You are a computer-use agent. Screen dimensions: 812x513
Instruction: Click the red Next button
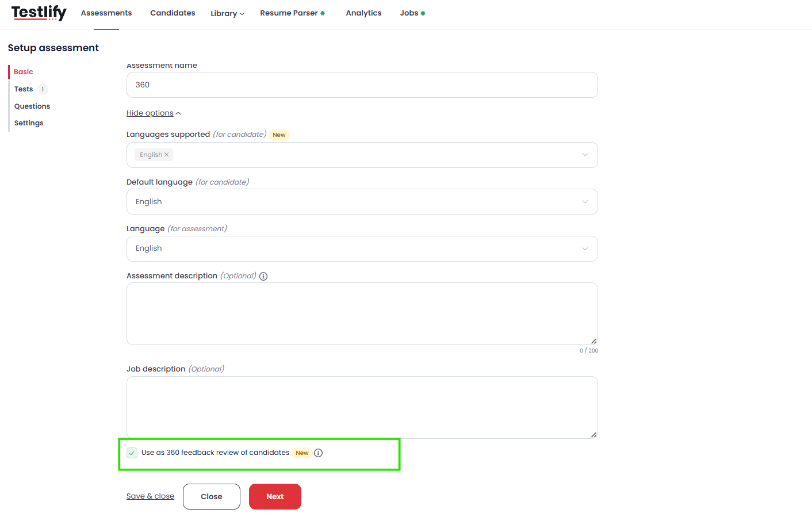point(275,496)
